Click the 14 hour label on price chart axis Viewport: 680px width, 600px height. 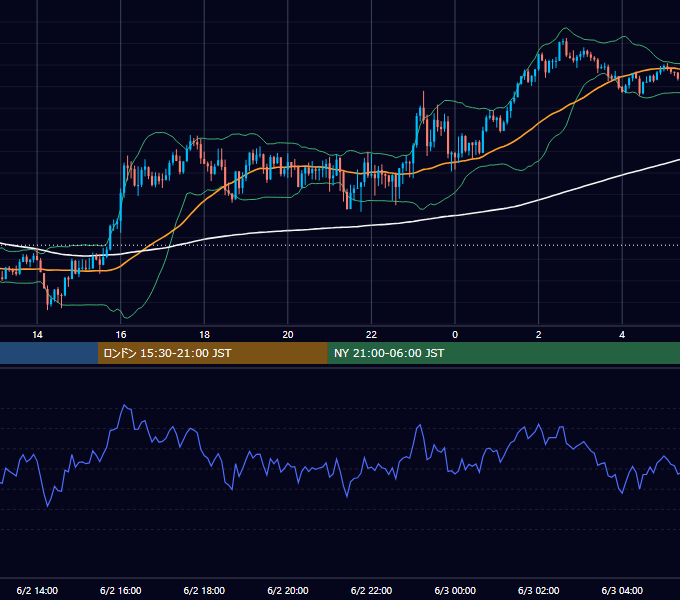[x=37, y=335]
